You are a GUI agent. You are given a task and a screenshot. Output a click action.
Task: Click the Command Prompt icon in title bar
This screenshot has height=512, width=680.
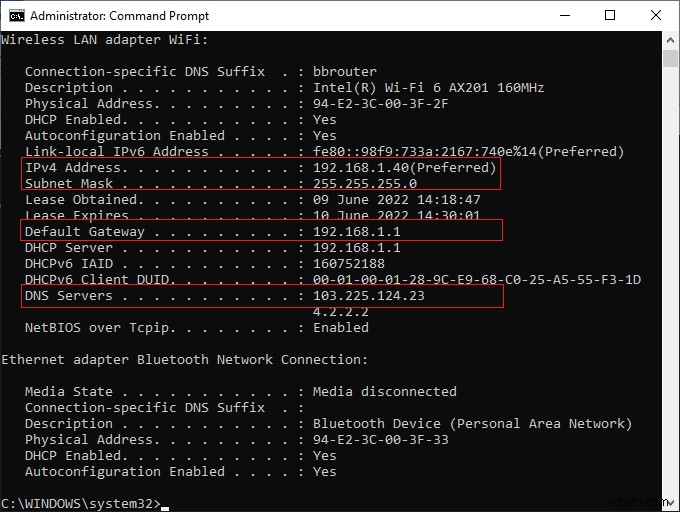tap(14, 15)
